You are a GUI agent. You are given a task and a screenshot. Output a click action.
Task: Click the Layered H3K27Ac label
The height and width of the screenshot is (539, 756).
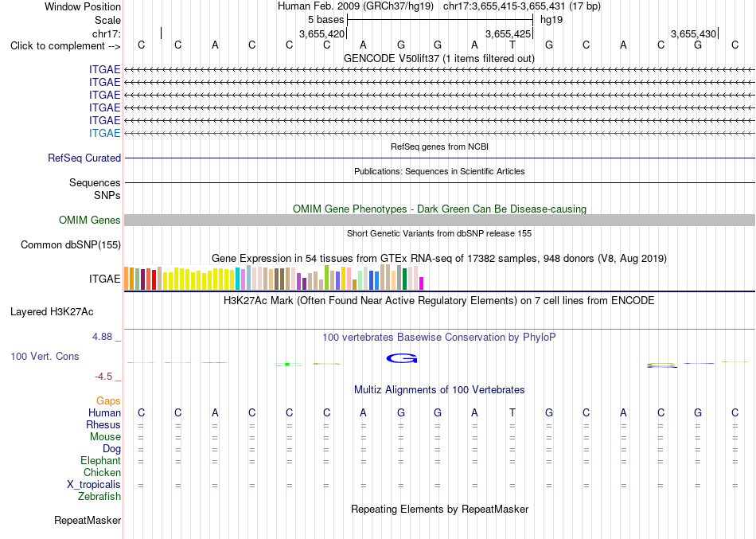coord(52,312)
